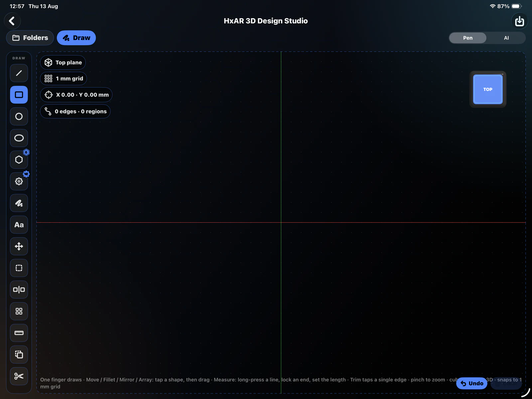Tap the back chevron button

(12, 21)
